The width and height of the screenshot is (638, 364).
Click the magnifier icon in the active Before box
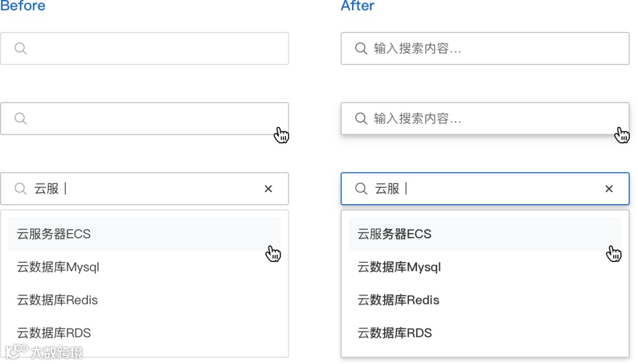[21, 189]
